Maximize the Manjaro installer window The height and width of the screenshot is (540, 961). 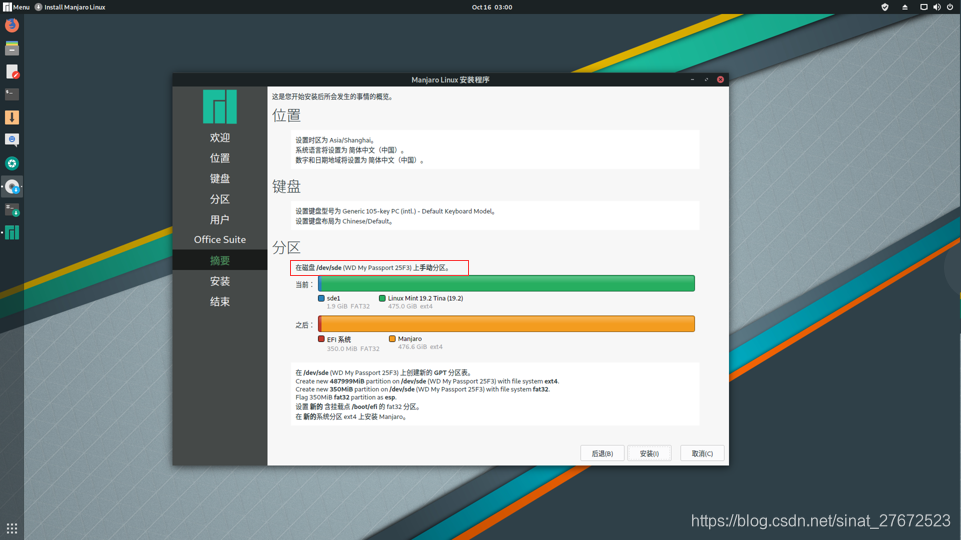tap(706, 80)
